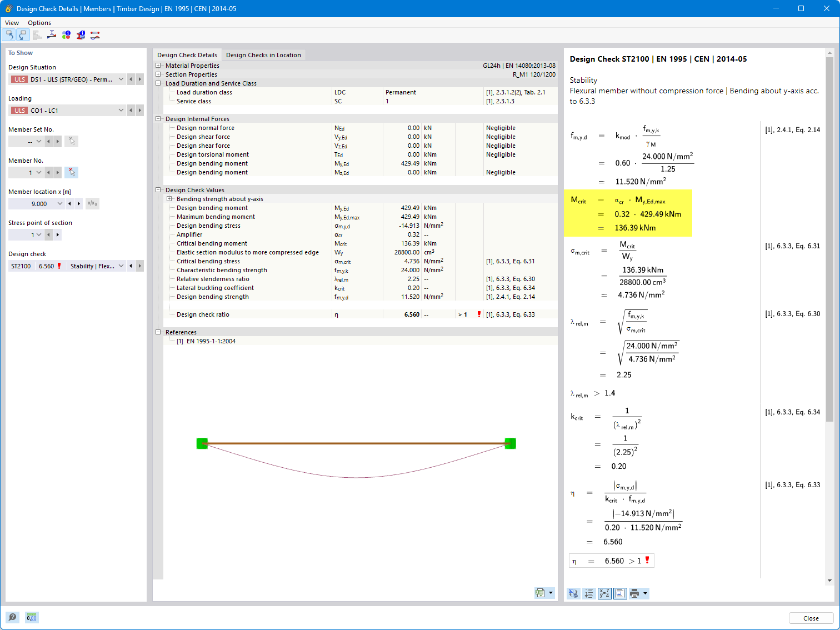The height and width of the screenshot is (630, 840).
Task: Toggle the member selection pin beside Member No.
Action: (x=71, y=172)
